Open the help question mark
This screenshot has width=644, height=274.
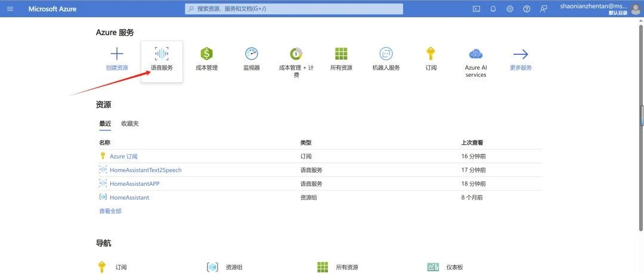[527, 8]
